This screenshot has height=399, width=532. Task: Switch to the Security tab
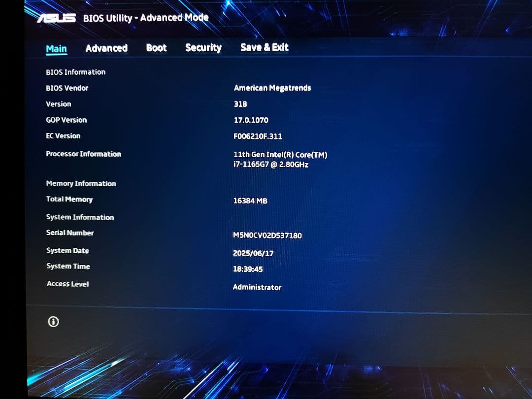[203, 48]
